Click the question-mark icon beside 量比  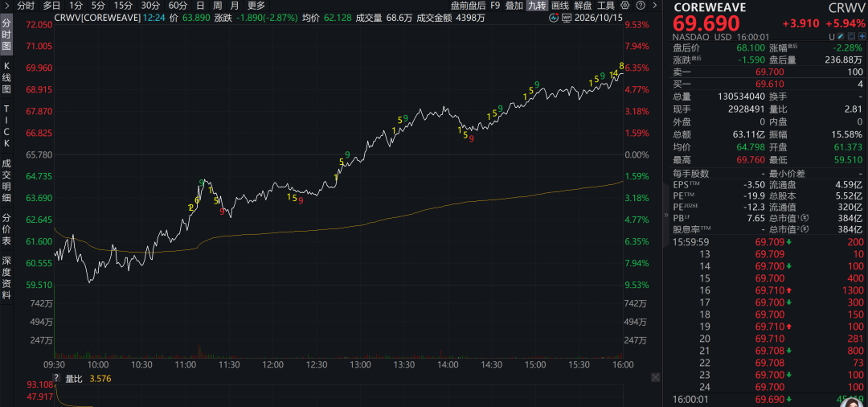pyautogui.click(x=57, y=380)
